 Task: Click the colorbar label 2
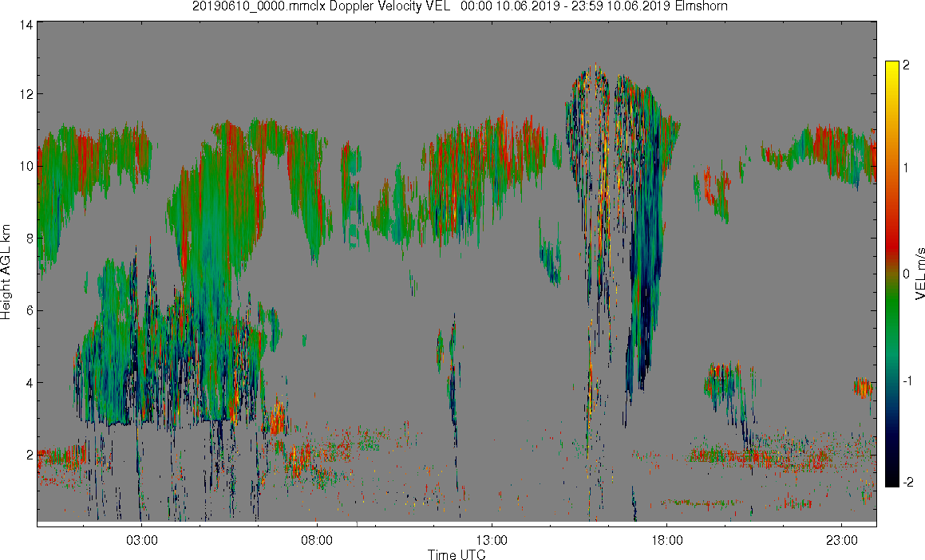[906, 65]
